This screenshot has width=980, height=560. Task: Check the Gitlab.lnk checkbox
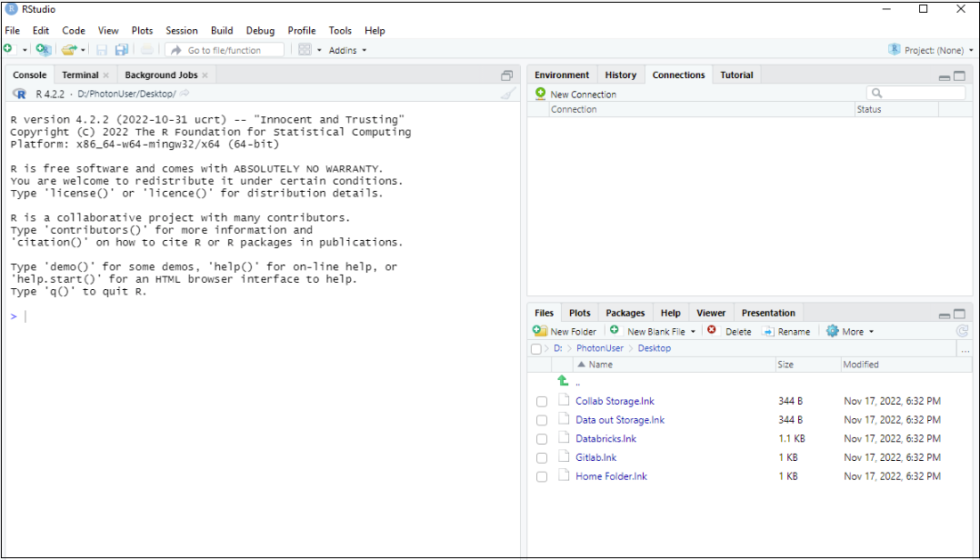click(542, 458)
